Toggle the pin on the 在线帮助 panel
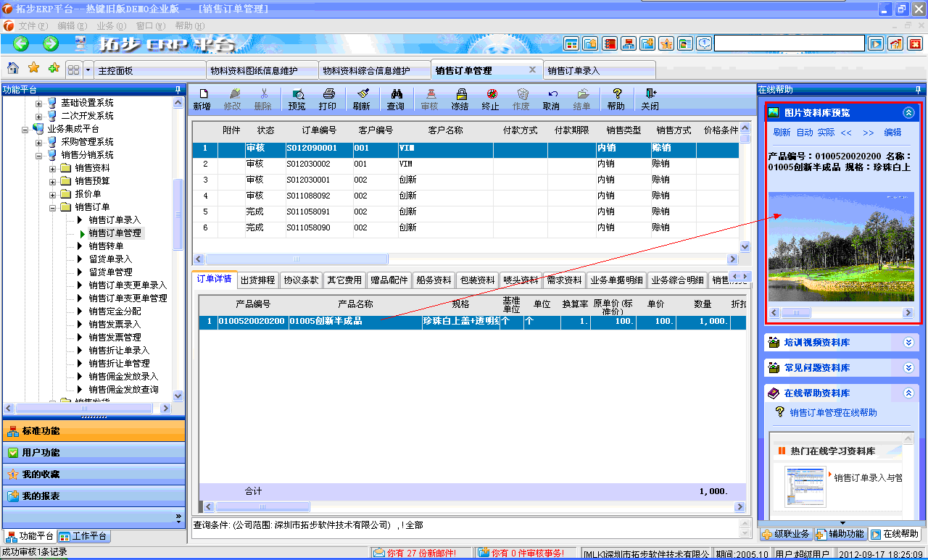The width and height of the screenshot is (928, 560). tap(919, 90)
